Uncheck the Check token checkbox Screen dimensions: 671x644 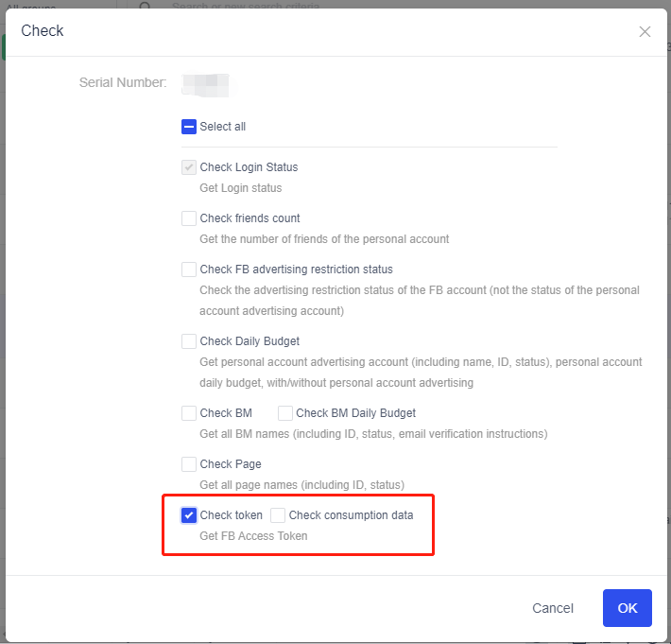pos(189,515)
